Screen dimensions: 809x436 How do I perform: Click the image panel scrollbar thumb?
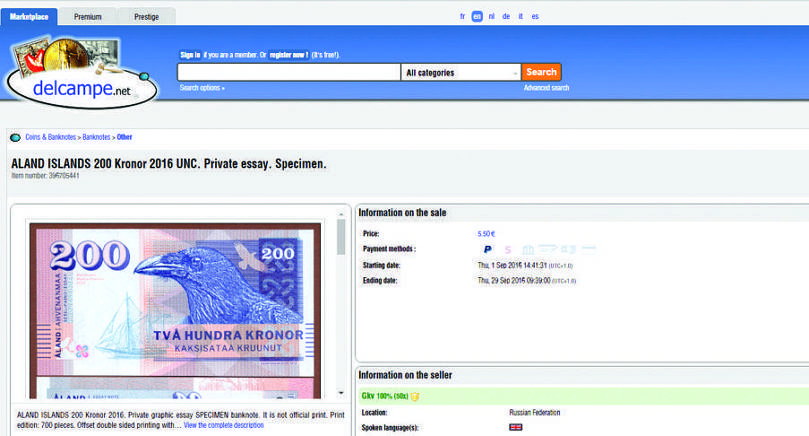[341, 236]
